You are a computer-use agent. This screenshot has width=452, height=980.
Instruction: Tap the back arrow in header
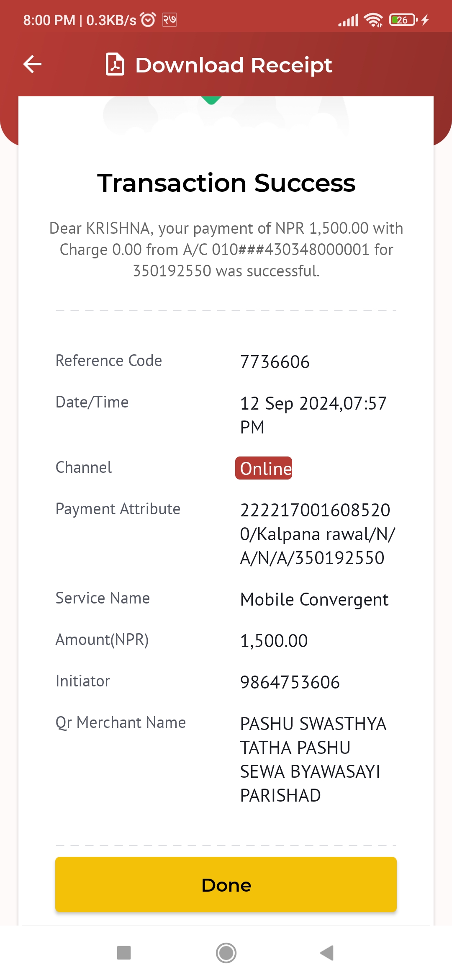coord(32,64)
